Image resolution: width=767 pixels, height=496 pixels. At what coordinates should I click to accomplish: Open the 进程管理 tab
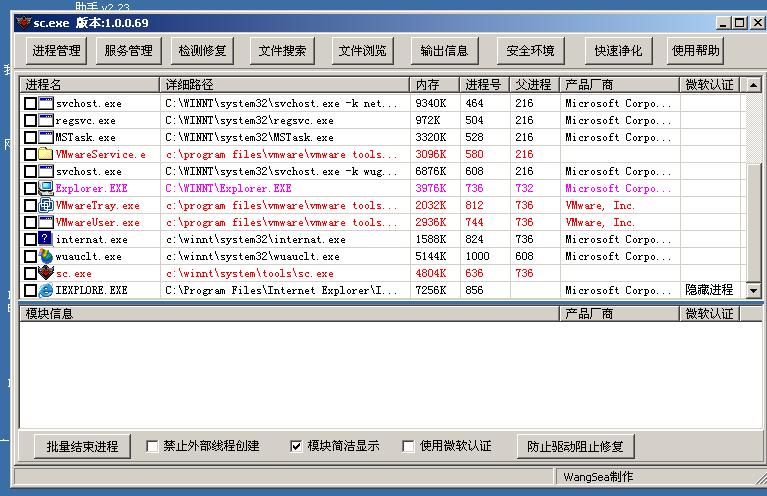point(56,51)
